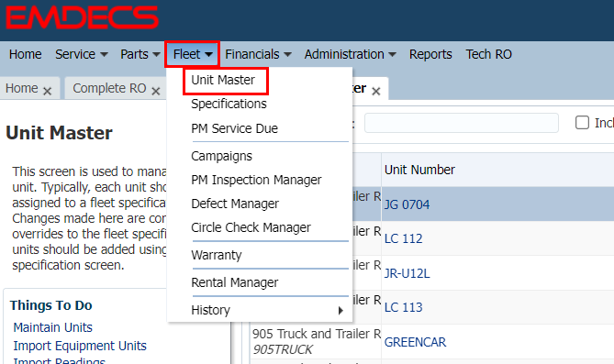This screenshot has width=614, height=364.
Task: Click the 905TRUCK text
Action: (283, 349)
